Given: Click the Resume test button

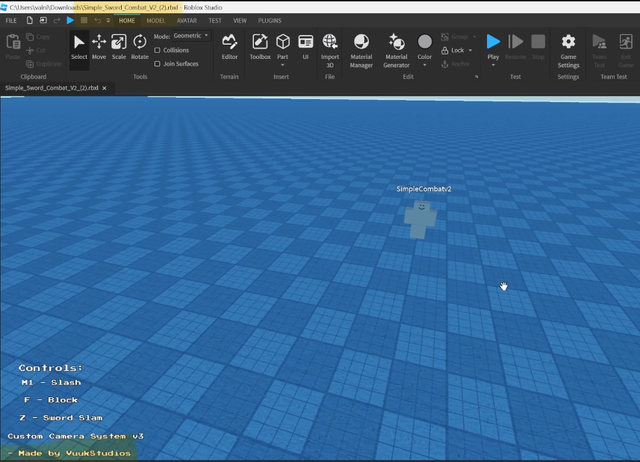Looking at the screenshot, I should tap(516, 47).
